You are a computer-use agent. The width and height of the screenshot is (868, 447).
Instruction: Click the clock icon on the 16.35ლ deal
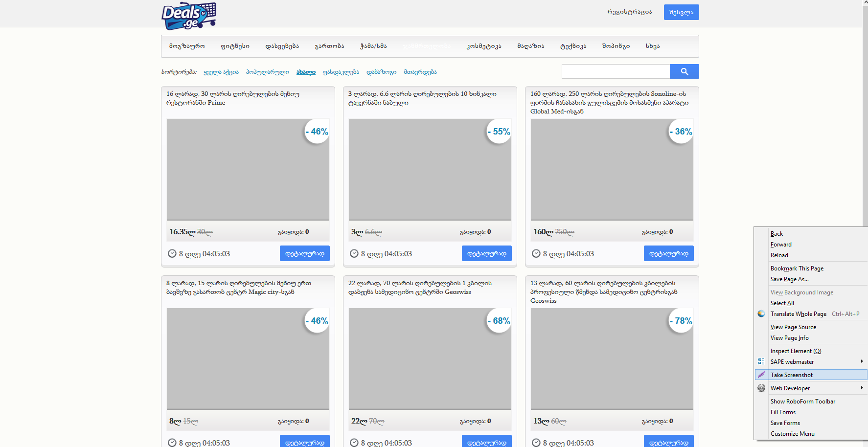pyautogui.click(x=172, y=253)
